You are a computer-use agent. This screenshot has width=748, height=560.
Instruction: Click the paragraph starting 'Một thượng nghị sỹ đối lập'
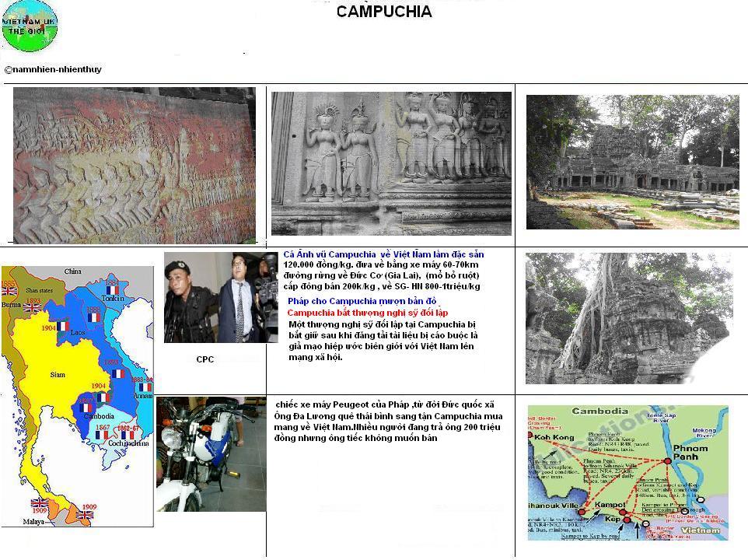pos(383,341)
